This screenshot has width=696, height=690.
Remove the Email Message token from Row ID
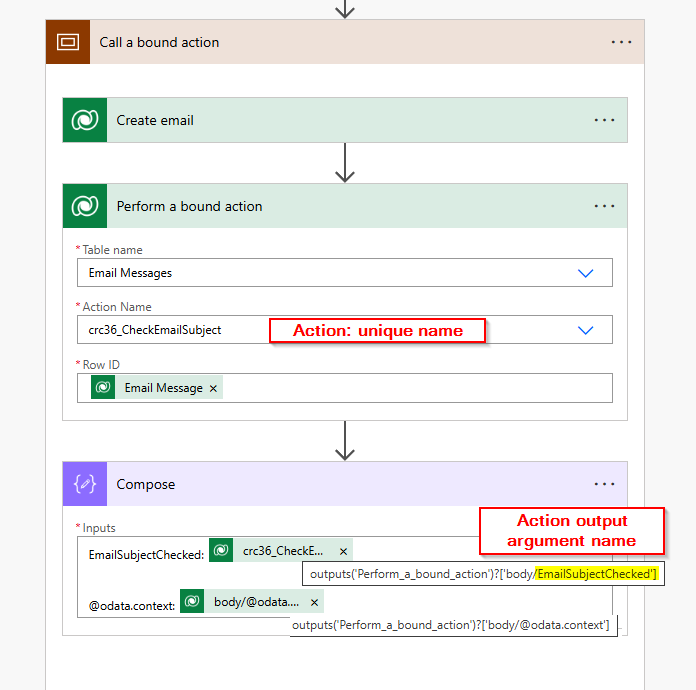point(214,388)
